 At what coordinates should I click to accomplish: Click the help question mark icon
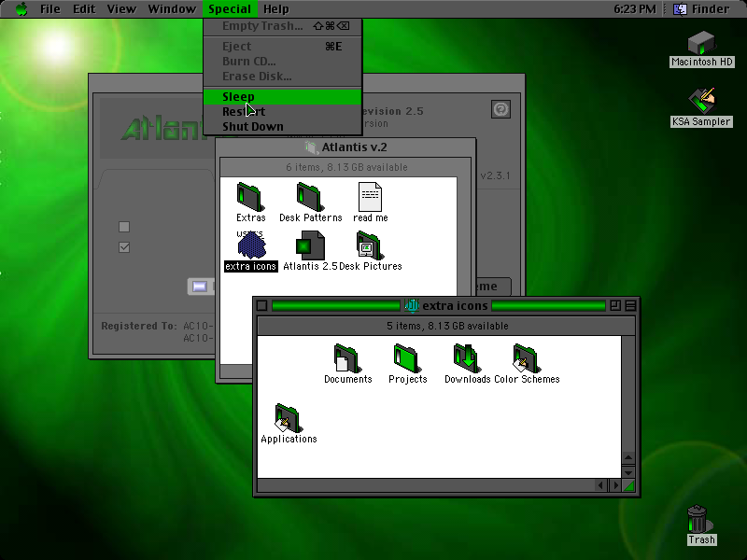[x=500, y=109]
